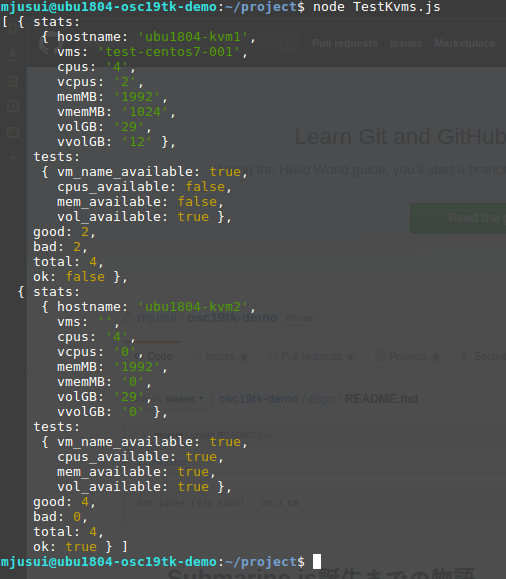Click the green Read the guide button
506x579 pixels.
pos(458,218)
